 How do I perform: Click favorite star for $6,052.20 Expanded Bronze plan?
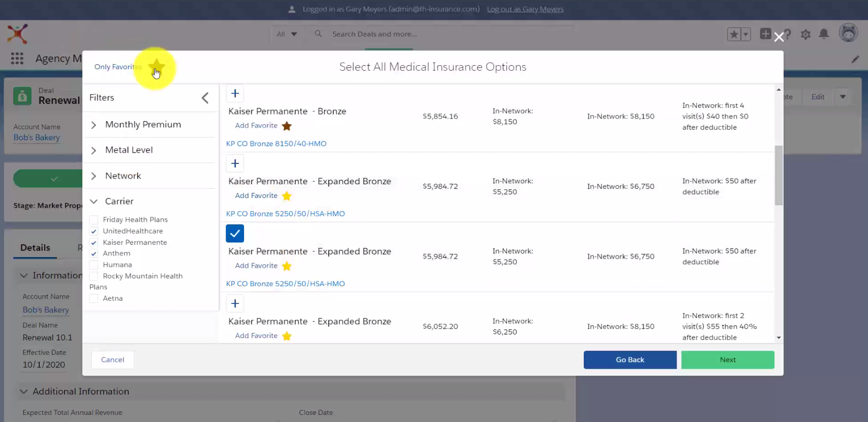point(287,336)
